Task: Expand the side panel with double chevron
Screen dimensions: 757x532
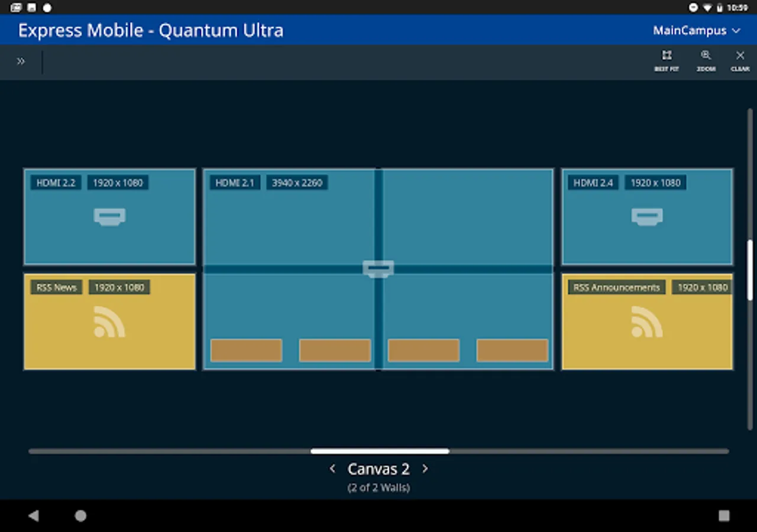Action: (21, 61)
